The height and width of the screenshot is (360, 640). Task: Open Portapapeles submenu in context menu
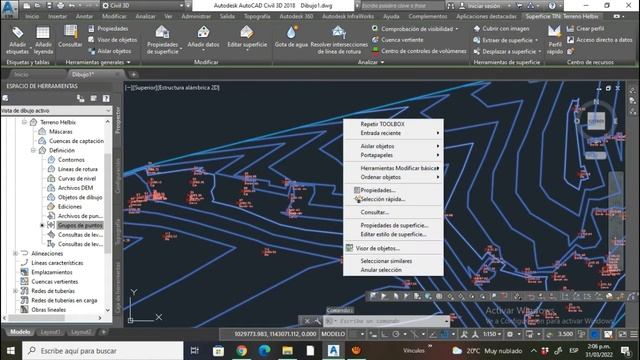pos(393,155)
